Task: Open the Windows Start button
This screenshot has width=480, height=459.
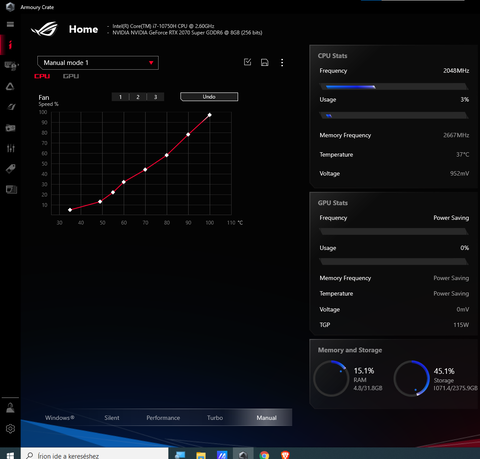Action: click(10, 455)
